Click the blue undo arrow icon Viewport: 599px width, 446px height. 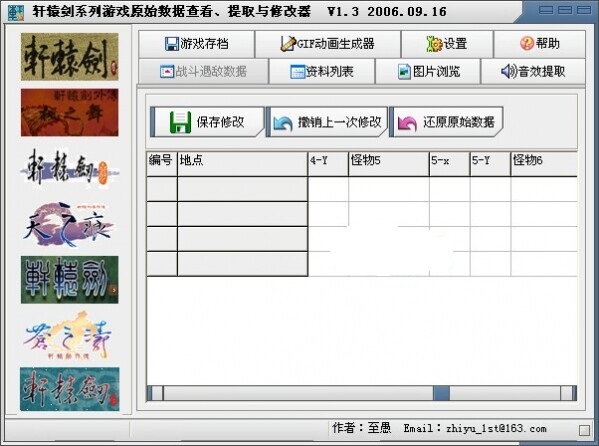283,123
